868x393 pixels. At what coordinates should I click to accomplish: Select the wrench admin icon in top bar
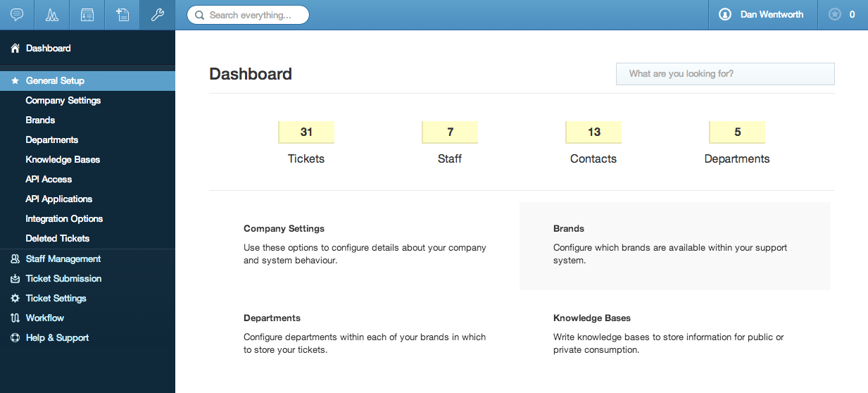158,15
